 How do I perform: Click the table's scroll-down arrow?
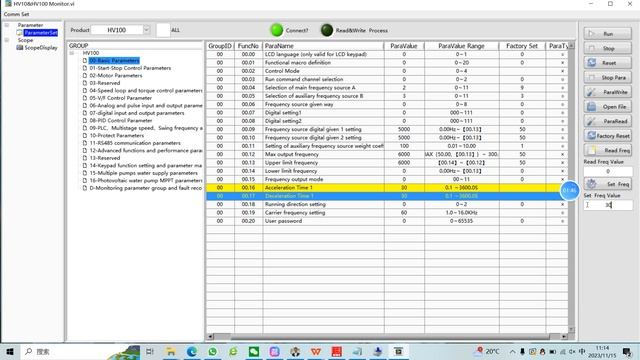click(x=571, y=329)
